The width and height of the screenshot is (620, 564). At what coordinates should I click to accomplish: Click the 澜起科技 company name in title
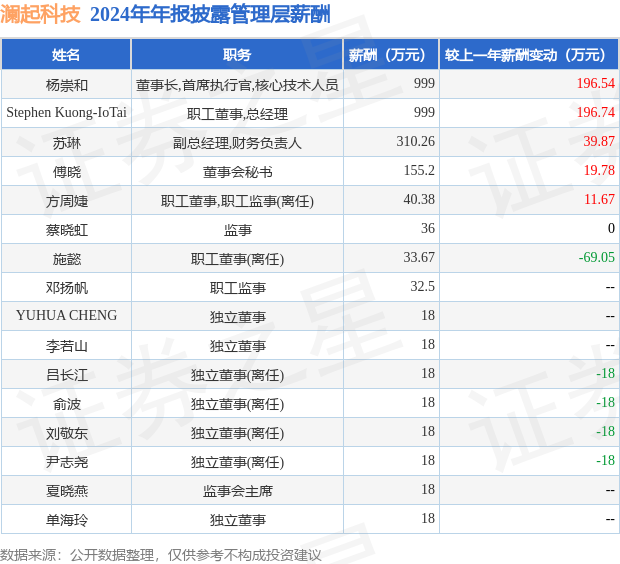(x=40, y=15)
